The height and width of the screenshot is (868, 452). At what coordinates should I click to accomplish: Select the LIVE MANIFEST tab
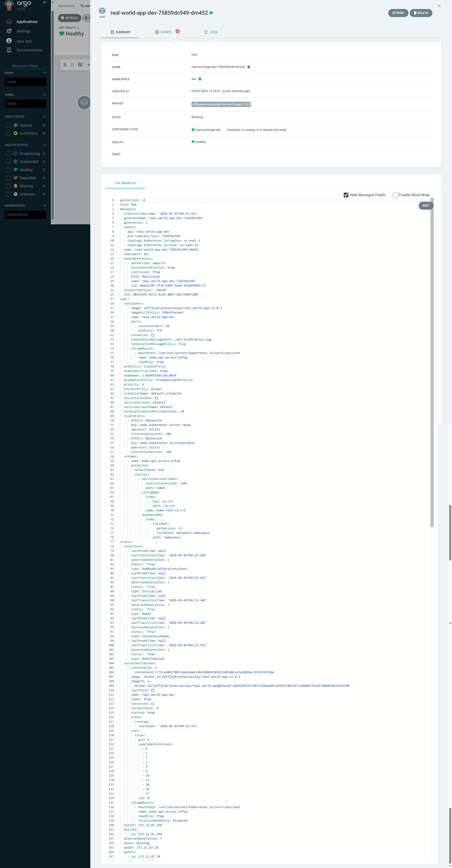(125, 183)
